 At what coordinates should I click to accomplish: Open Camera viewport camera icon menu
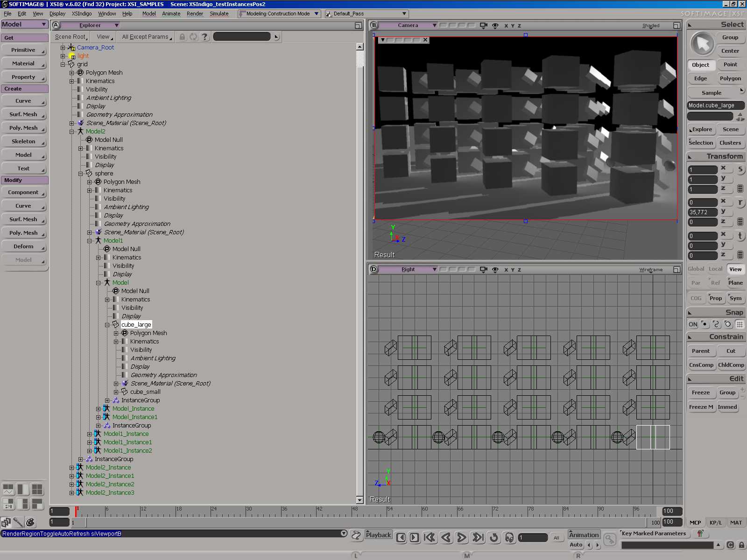coord(484,26)
